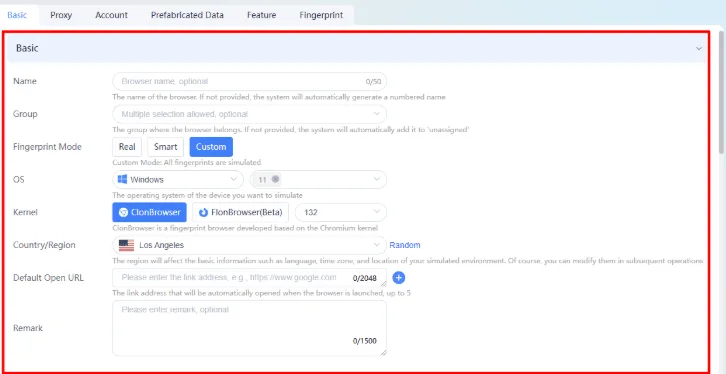The height and width of the screenshot is (374, 726).
Task: Select Real fingerprint mode
Action: tap(127, 147)
